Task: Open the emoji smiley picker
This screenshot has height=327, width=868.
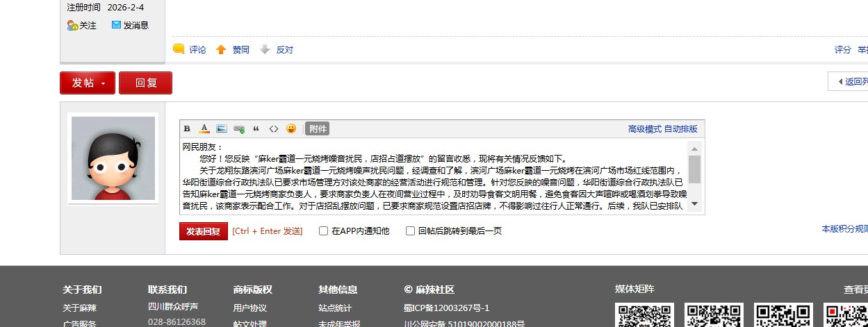Action: tap(291, 129)
